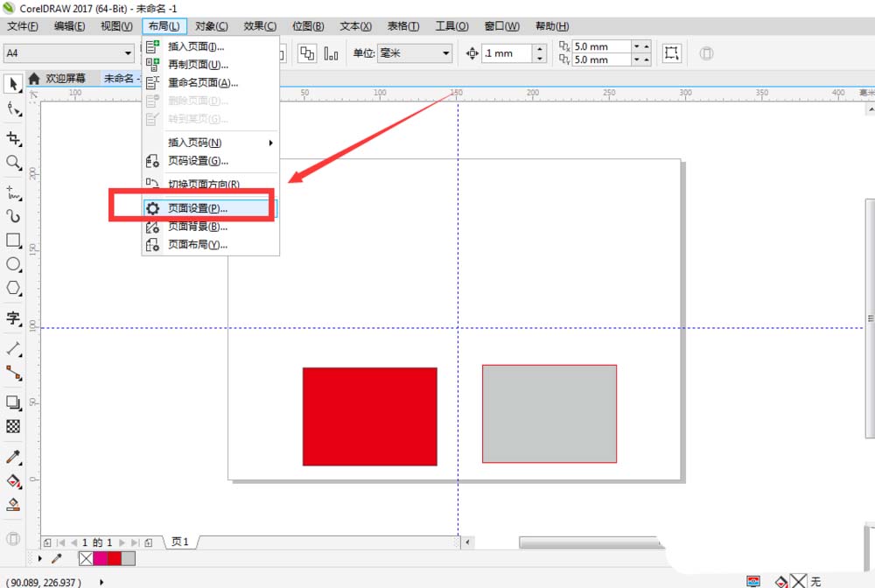Select the Ellipse tool
This screenshot has height=588, width=875.
coord(13,264)
